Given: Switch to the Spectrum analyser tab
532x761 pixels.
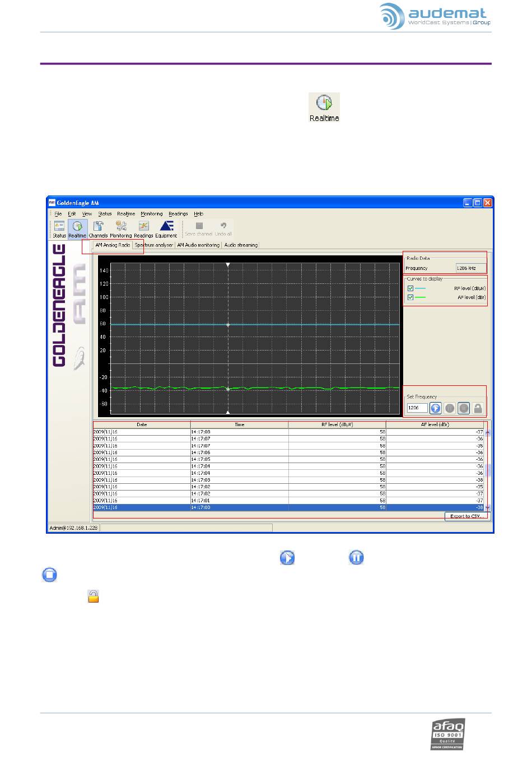Looking at the screenshot, I should (154, 245).
